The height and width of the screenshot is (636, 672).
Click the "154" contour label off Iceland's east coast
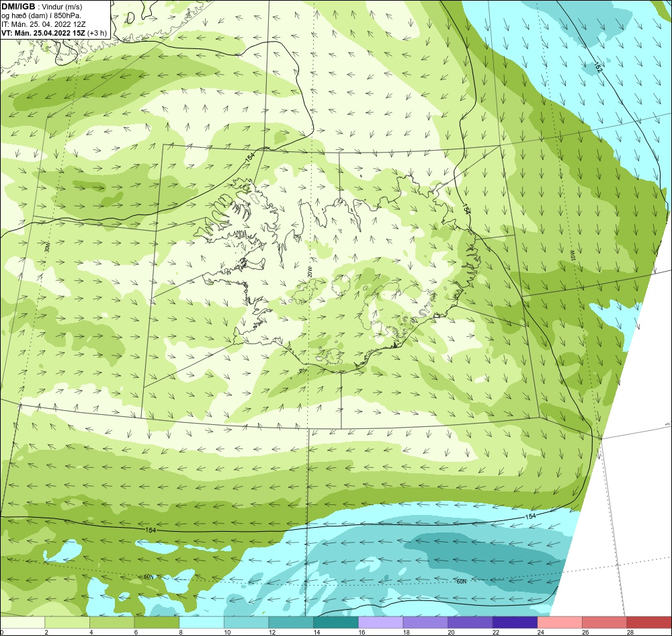[x=466, y=209]
